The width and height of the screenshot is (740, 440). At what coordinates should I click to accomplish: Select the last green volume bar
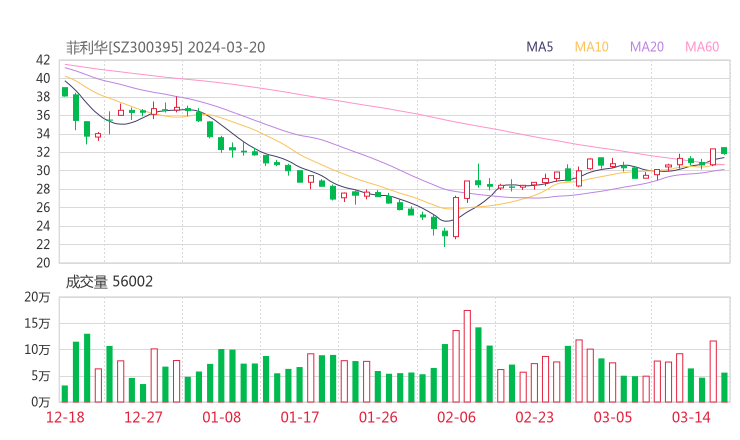[x=724, y=388]
